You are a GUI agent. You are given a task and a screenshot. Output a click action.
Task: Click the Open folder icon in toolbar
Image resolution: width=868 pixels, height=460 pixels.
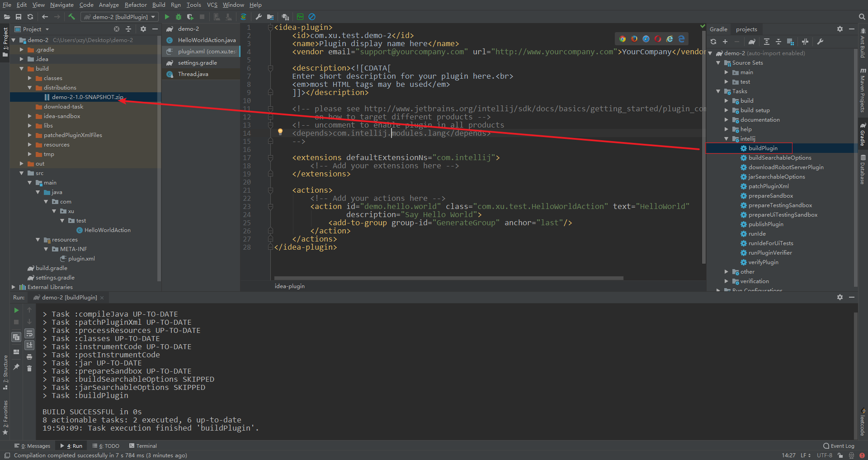click(7, 17)
